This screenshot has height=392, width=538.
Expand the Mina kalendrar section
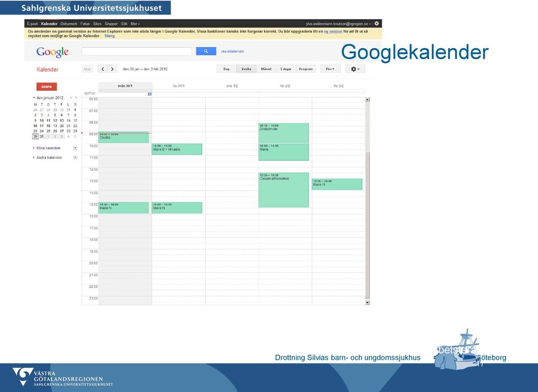click(x=34, y=148)
